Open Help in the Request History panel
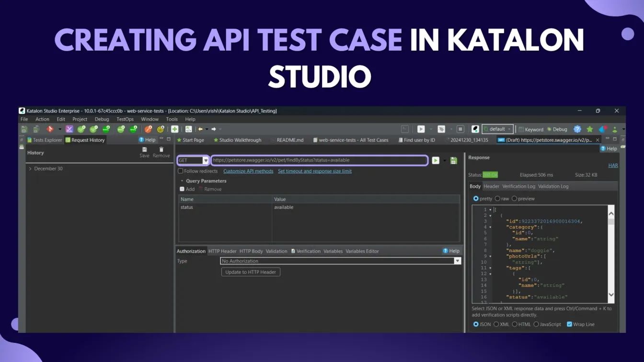Viewport: 644px width, 362px height. tap(147, 140)
